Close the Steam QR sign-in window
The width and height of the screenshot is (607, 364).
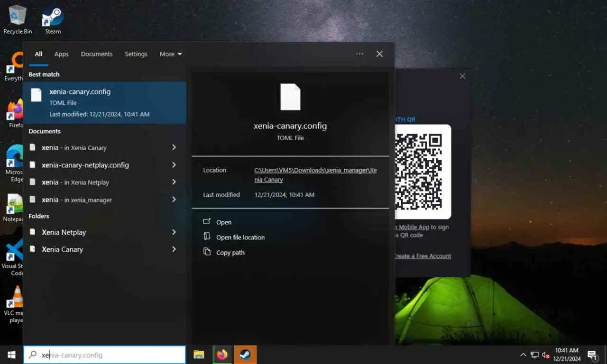pyautogui.click(x=462, y=76)
